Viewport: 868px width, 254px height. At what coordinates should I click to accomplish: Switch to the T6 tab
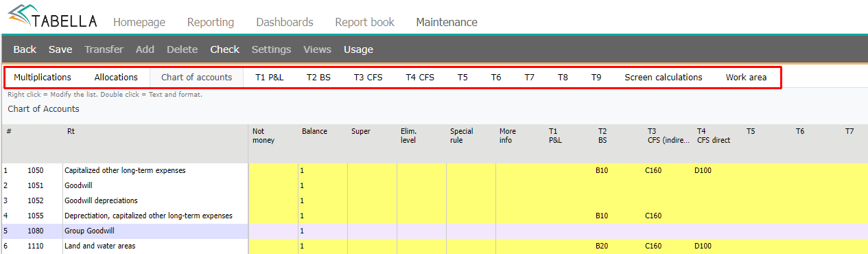point(496,77)
